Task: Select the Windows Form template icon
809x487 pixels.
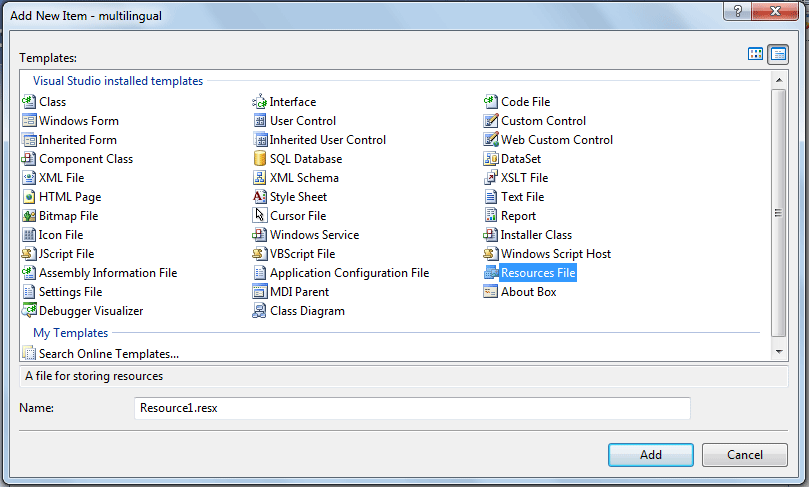Action: click(x=29, y=121)
